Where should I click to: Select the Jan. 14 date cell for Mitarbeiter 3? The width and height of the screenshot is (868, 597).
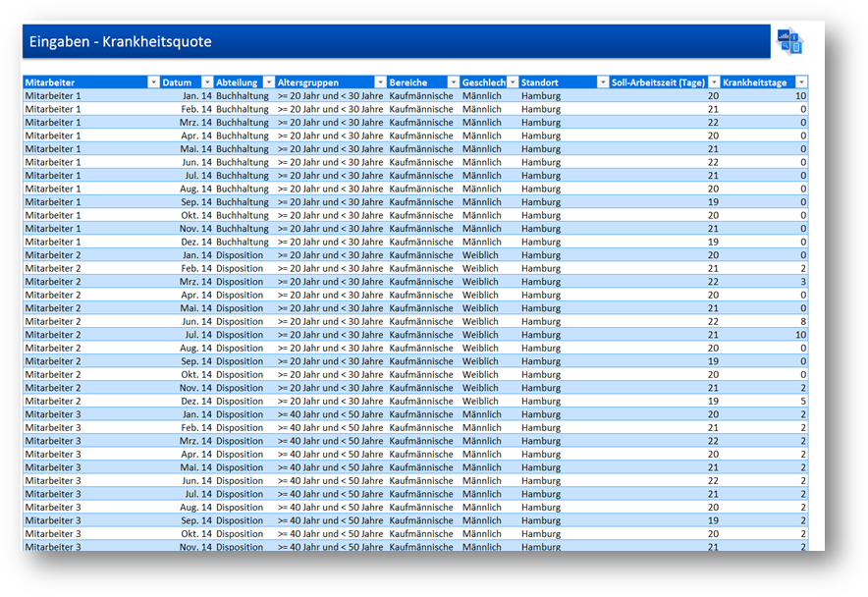[x=196, y=414]
